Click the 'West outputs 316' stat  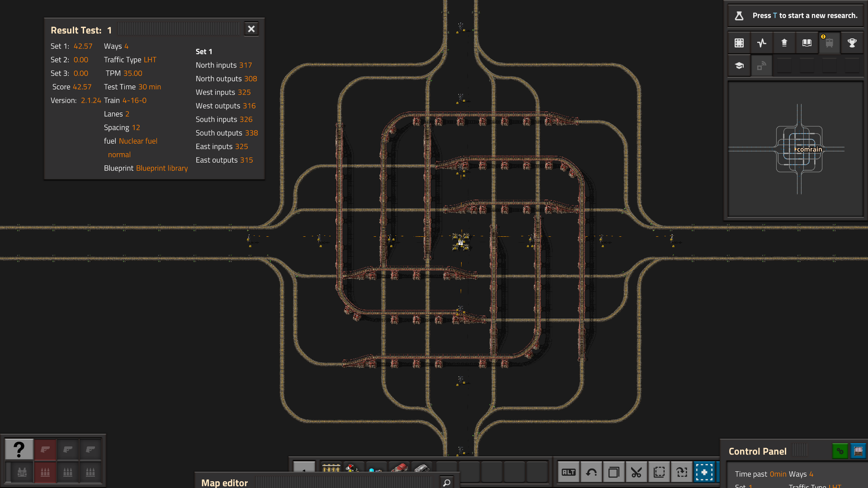[226, 106]
